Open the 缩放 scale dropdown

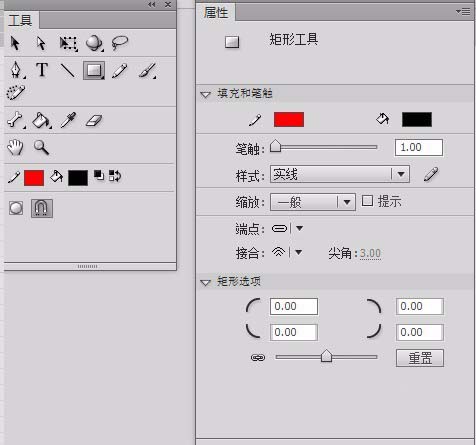point(313,202)
